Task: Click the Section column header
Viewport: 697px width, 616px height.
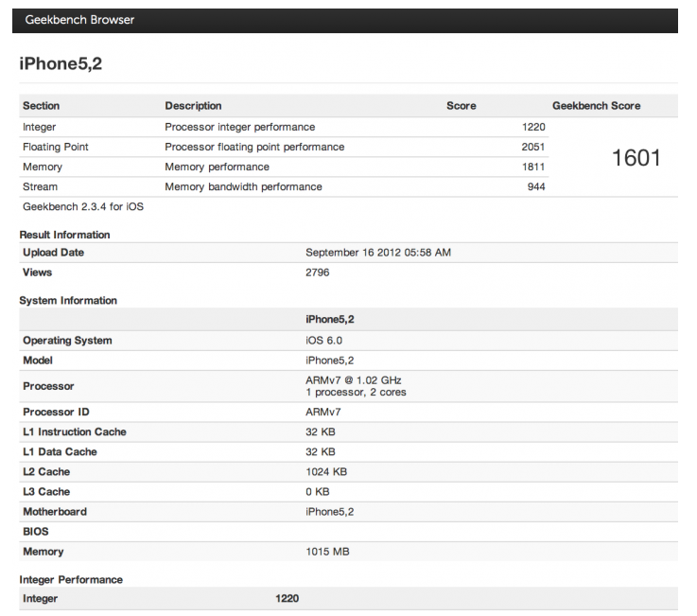Action: tap(41, 106)
